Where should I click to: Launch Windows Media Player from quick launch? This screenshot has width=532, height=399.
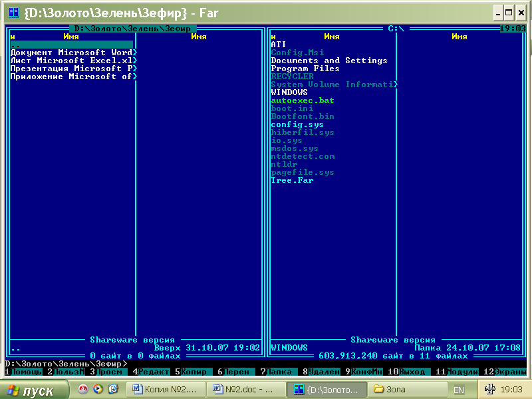pos(98,389)
